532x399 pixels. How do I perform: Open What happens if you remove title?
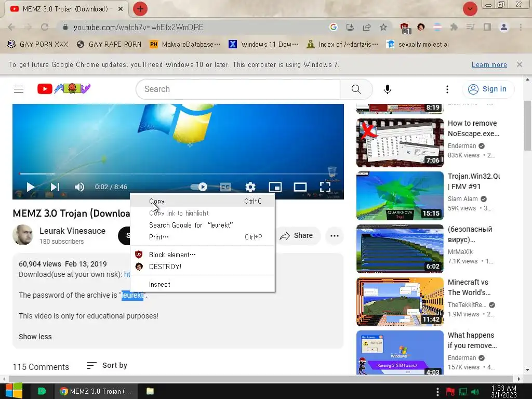(472, 340)
